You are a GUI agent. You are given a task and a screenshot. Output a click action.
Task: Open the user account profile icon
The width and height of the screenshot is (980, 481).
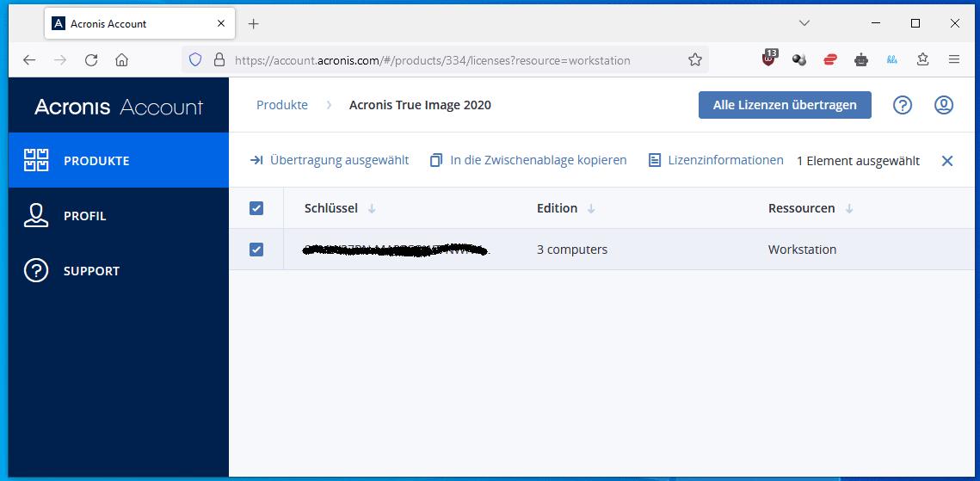944,105
